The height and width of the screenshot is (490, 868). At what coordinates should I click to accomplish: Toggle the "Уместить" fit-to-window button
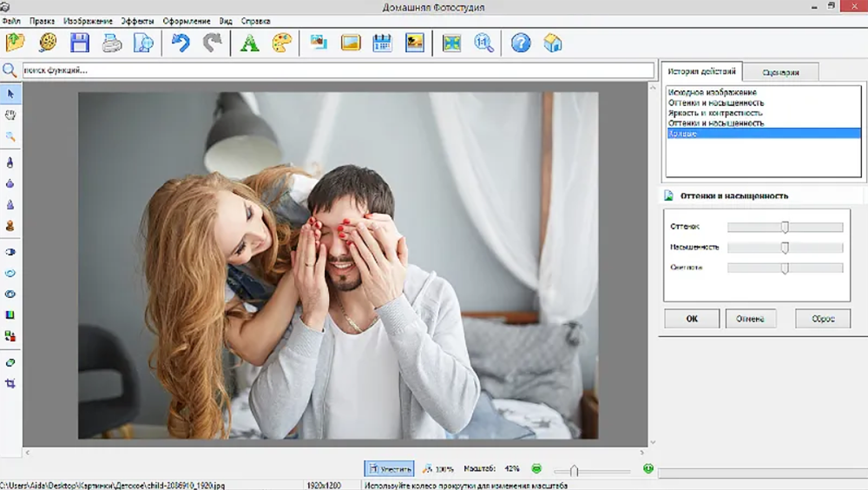pos(389,469)
